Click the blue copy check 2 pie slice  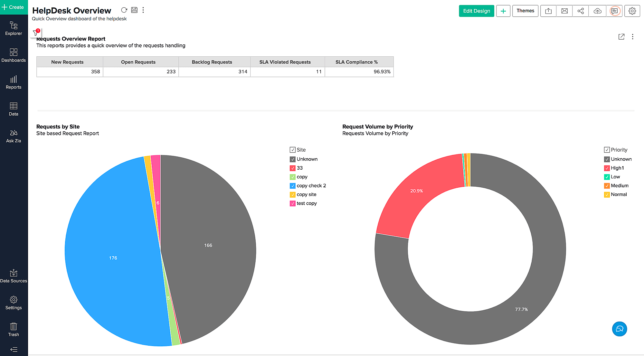pyautogui.click(x=113, y=258)
